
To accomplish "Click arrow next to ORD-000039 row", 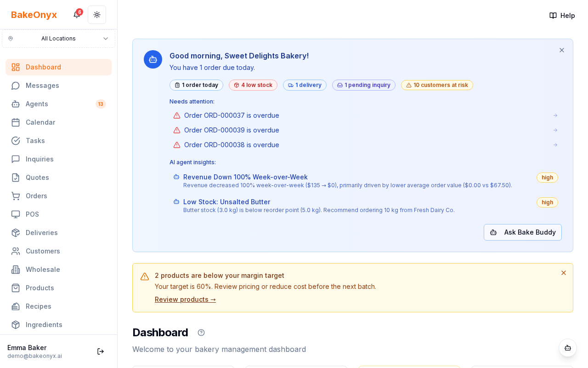I will point(555,130).
